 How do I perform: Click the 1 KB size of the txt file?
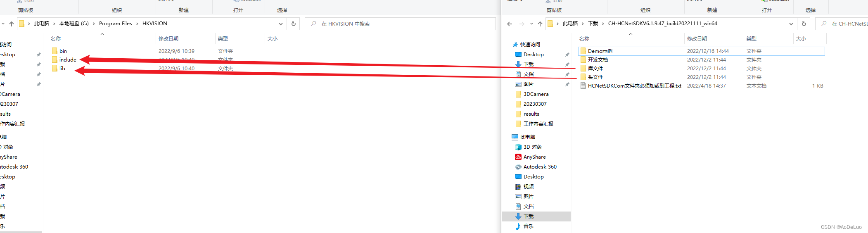pos(818,86)
